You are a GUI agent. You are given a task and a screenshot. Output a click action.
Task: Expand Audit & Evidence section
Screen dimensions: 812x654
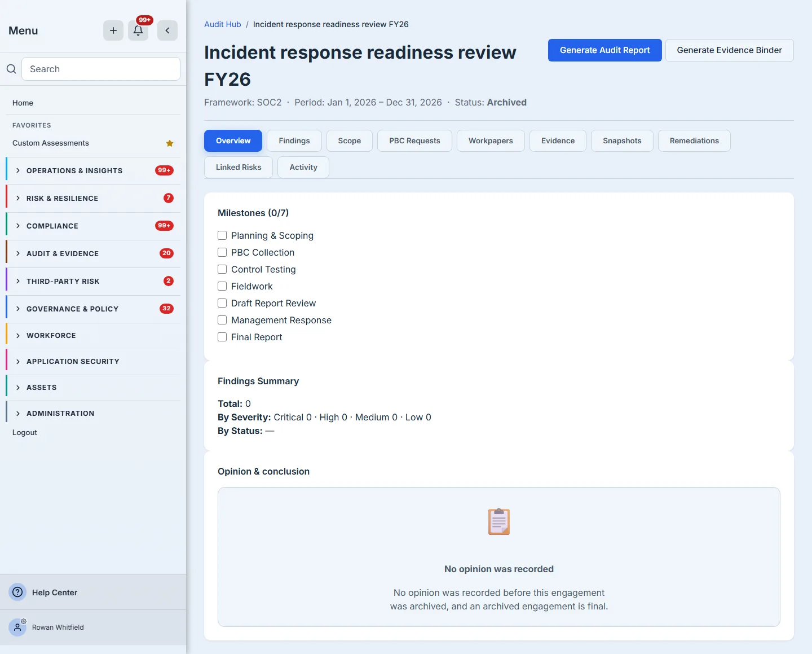(x=93, y=253)
